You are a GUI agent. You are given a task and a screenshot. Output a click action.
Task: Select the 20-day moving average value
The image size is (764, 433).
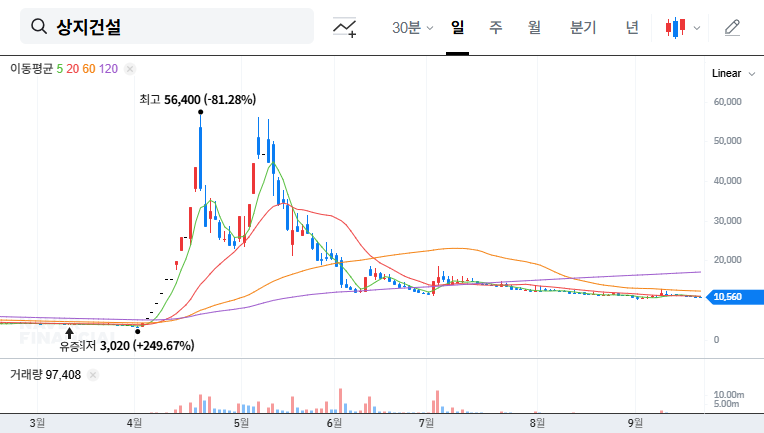tap(73, 69)
